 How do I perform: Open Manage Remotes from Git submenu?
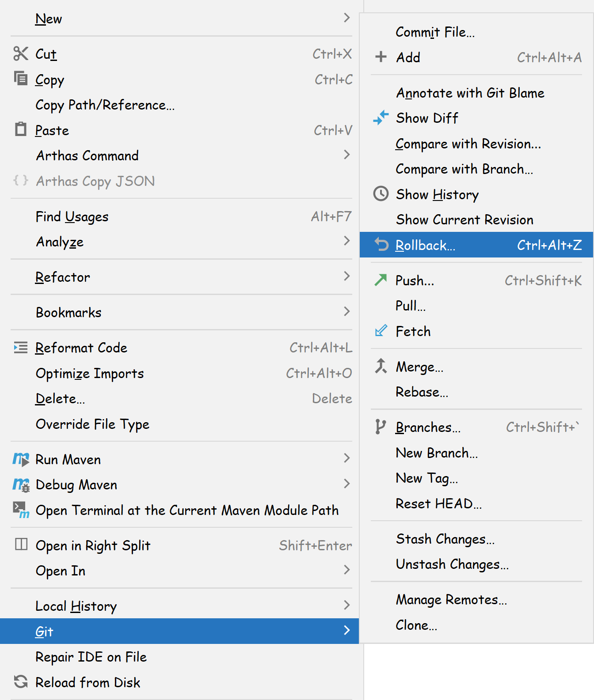(x=451, y=600)
